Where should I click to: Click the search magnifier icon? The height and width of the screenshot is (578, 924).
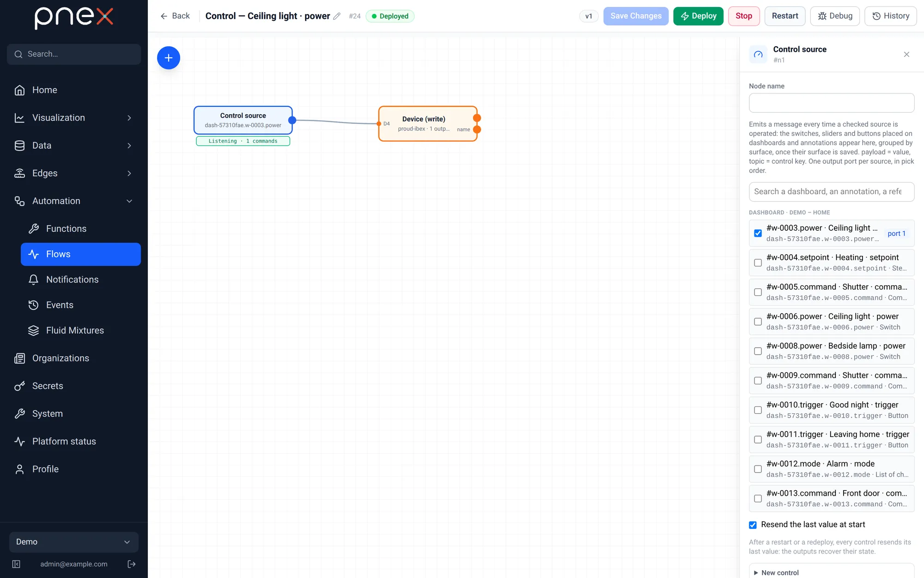click(18, 54)
